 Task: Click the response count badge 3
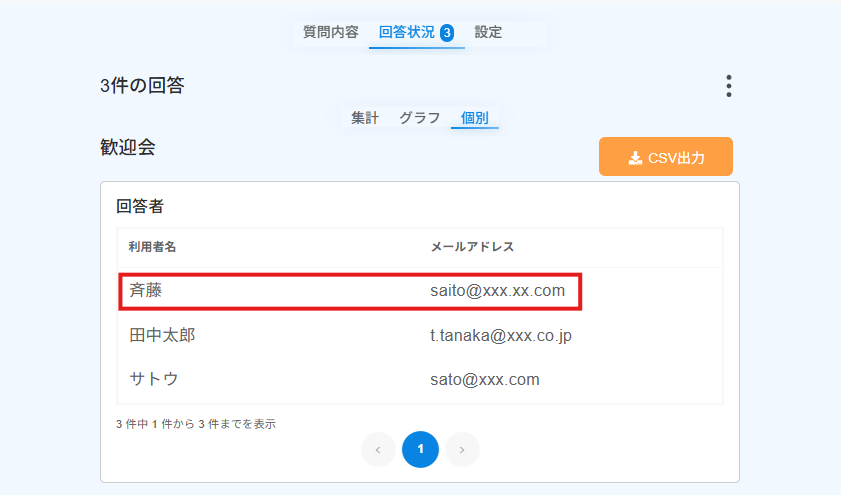(447, 33)
